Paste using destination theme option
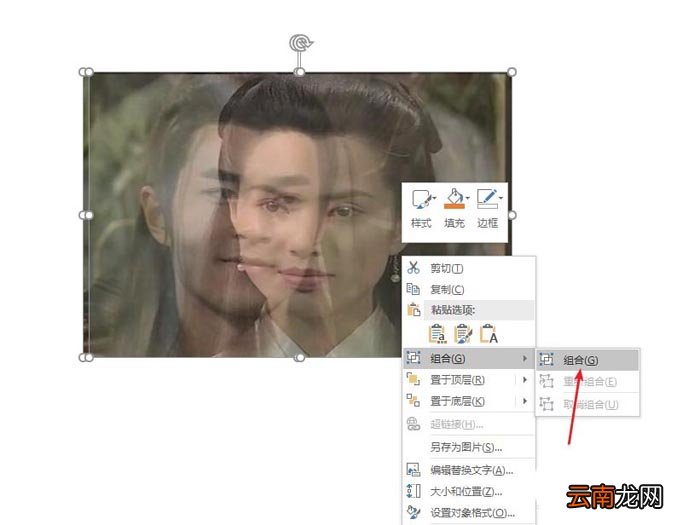700x525 pixels. click(x=437, y=333)
